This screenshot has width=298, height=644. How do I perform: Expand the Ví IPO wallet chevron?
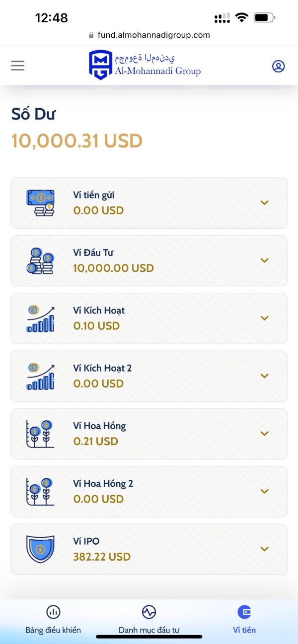[265, 549]
